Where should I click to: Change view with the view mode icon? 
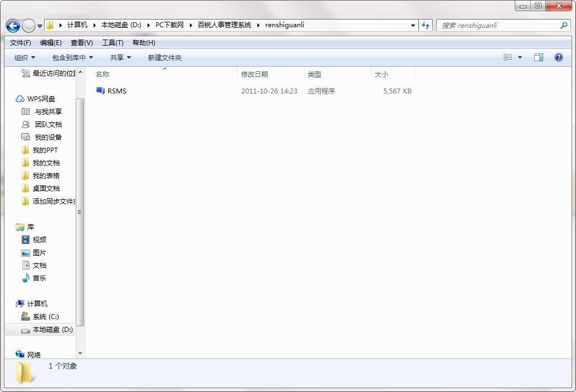tap(507, 57)
